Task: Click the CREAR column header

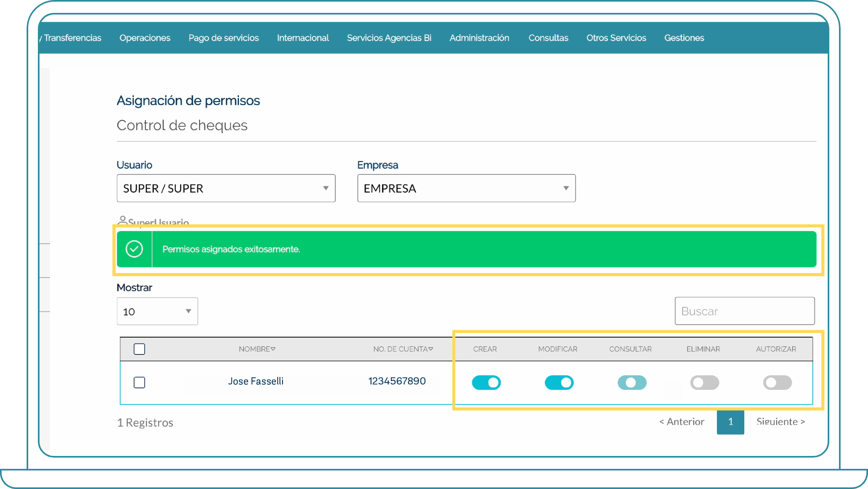Action: (485, 349)
